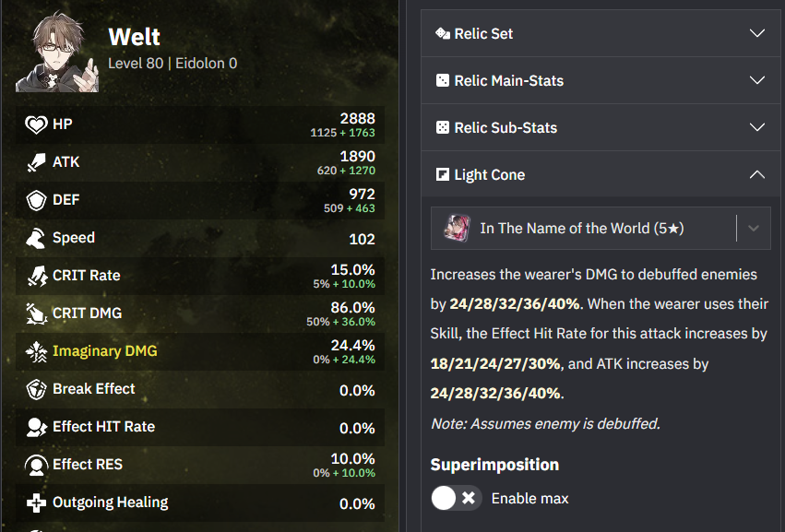This screenshot has height=532, width=785.
Task: Open the light cone selection dropdown
Action: coord(753,229)
